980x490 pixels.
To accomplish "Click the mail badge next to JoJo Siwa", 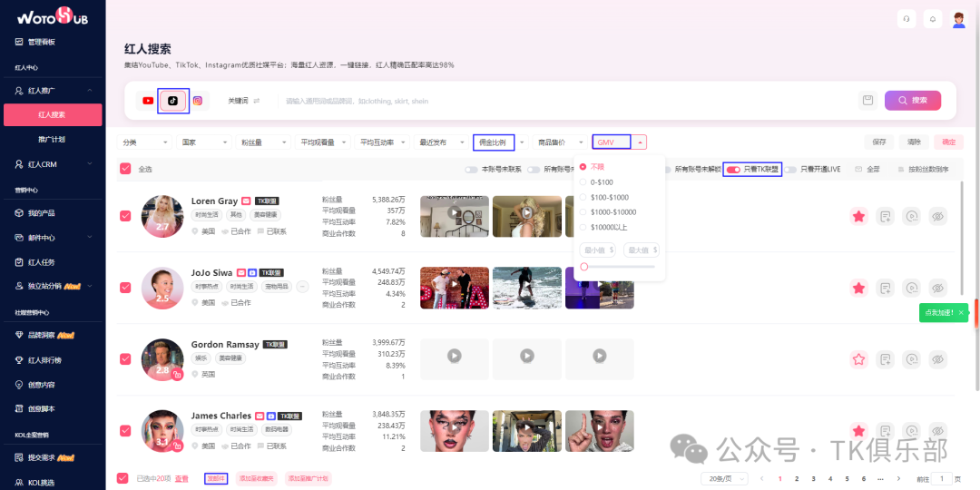I will point(241,273).
